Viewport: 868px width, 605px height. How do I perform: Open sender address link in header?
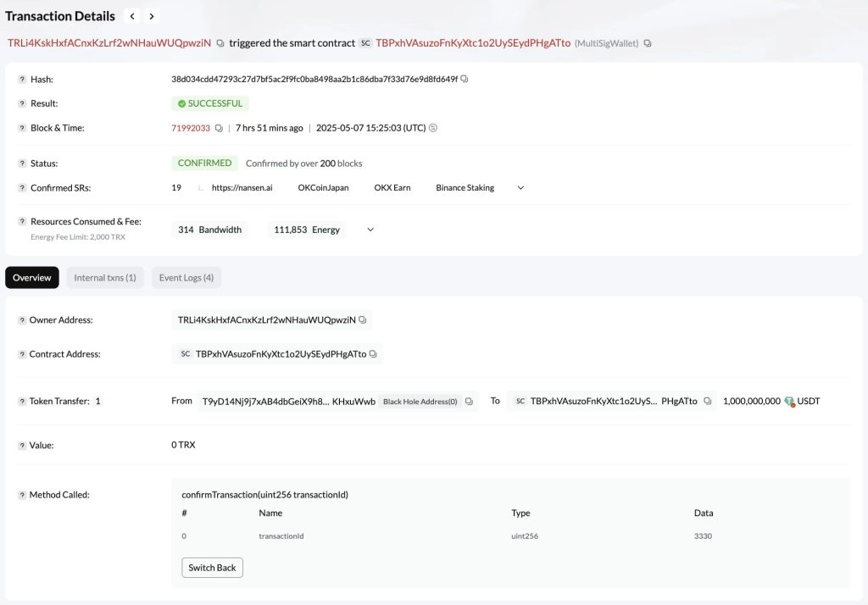(x=109, y=43)
